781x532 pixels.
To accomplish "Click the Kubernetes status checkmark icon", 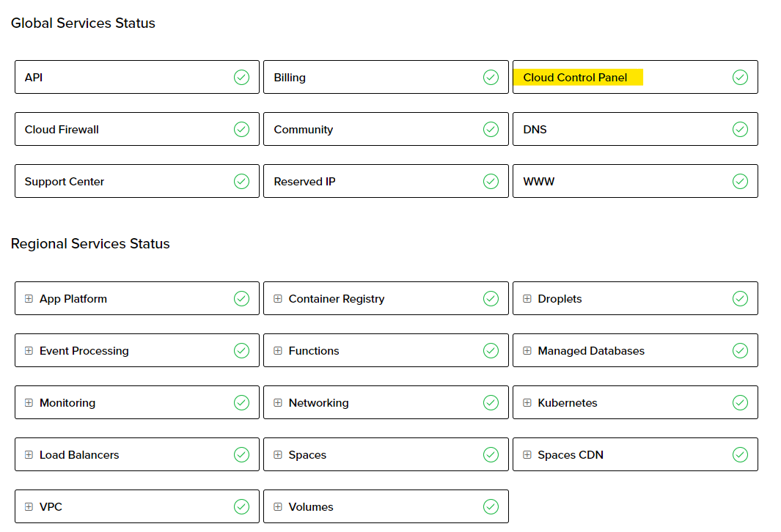I will [x=740, y=402].
